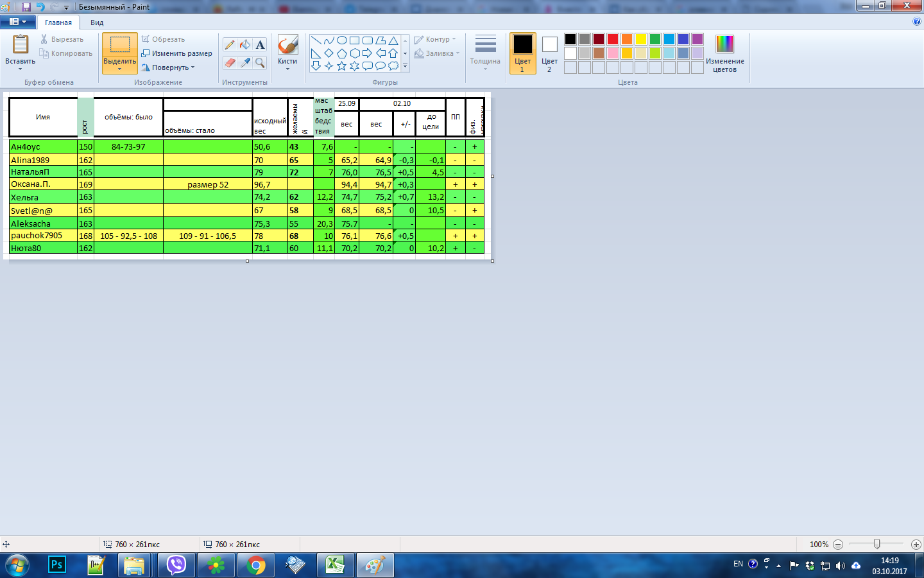Image resolution: width=924 pixels, height=578 pixels.
Task: Select the Color picker eyedropper tool
Action: click(245, 62)
